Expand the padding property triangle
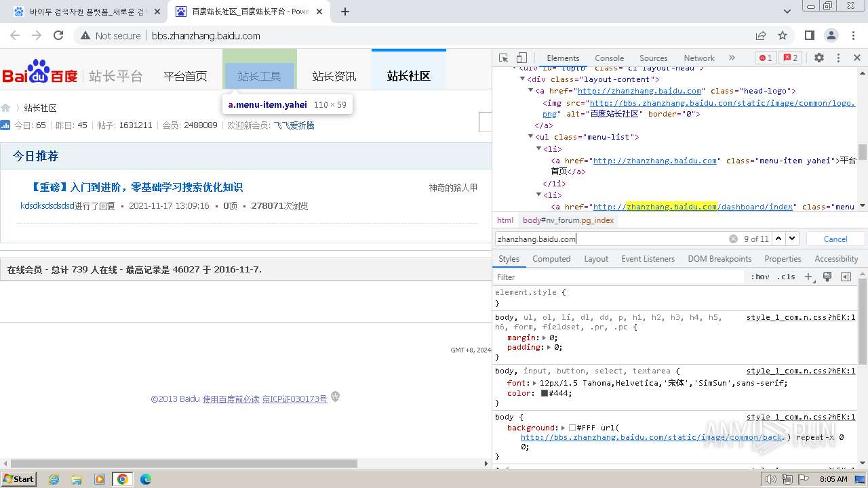The height and width of the screenshot is (488, 868). click(x=549, y=347)
